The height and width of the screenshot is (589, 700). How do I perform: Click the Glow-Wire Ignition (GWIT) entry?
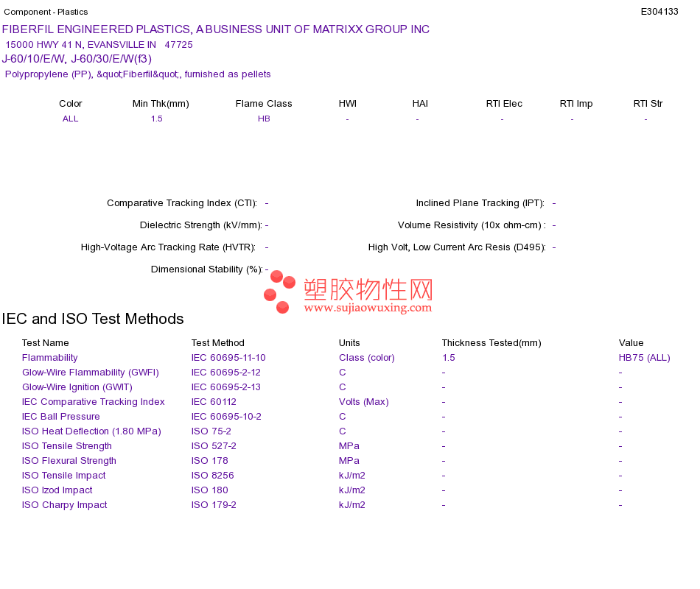[77, 387]
